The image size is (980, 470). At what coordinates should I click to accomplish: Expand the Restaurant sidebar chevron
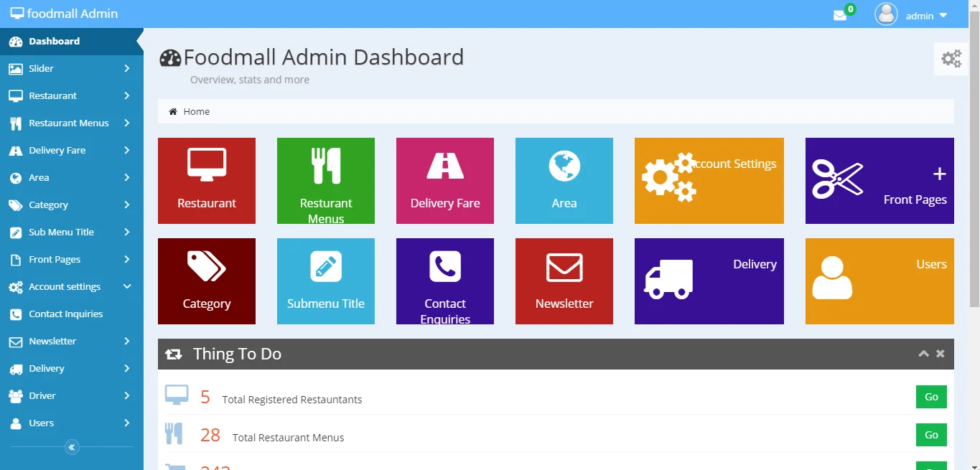coord(126,95)
